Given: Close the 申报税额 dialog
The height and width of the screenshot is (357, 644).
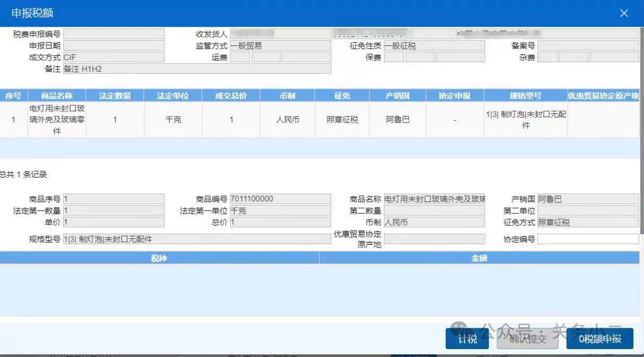Looking at the screenshot, I should [624, 13].
